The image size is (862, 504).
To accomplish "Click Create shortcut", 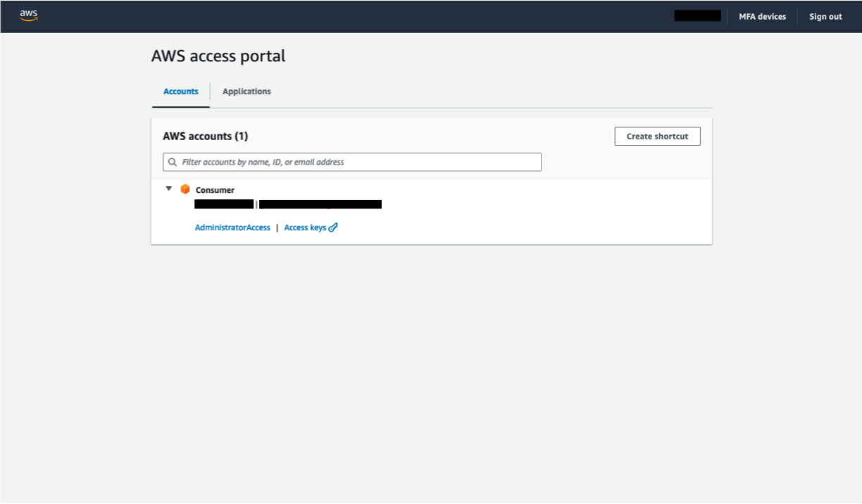I will [657, 136].
